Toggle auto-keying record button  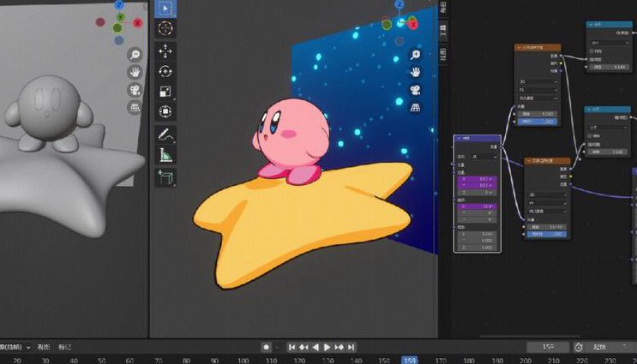(x=266, y=347)
